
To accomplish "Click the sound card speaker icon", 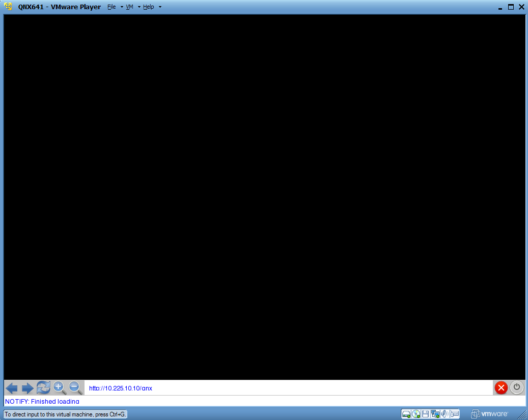I will click(x=445, y=414).
